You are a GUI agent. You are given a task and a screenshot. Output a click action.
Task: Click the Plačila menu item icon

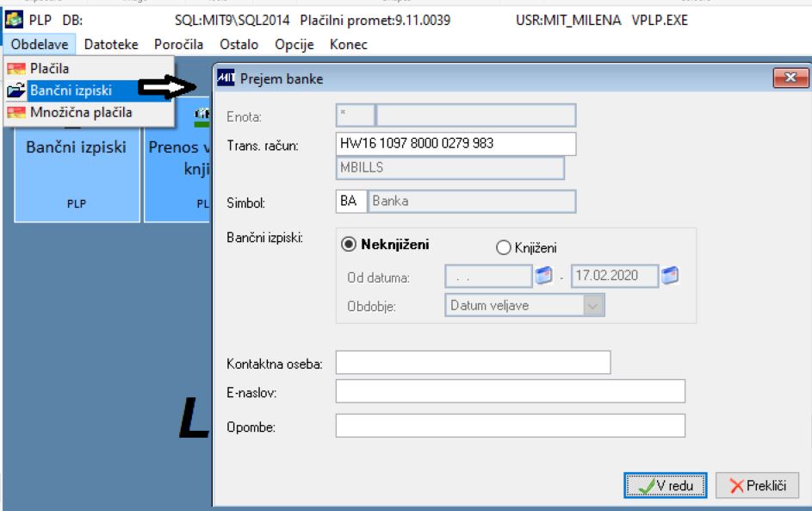point(16,68)
